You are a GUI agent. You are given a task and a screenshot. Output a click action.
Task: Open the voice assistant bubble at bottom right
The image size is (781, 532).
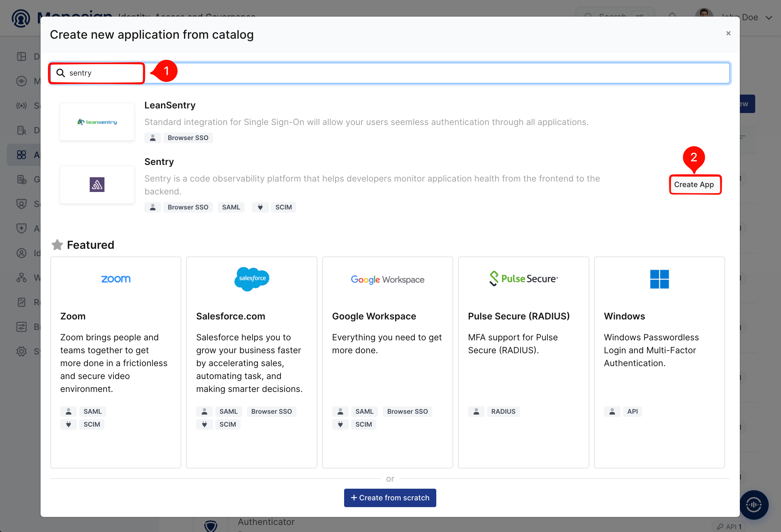pos(754,505)
